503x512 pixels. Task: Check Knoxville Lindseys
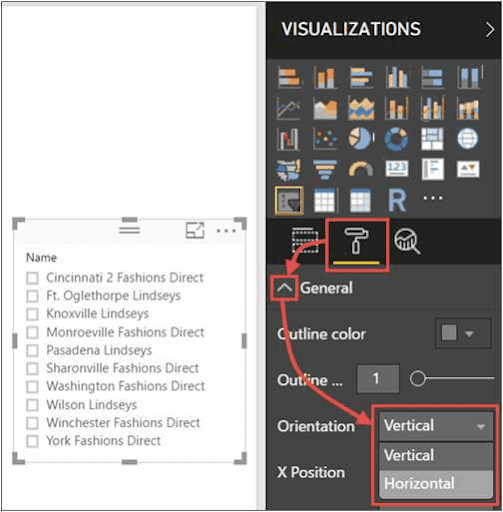(32, 314)
